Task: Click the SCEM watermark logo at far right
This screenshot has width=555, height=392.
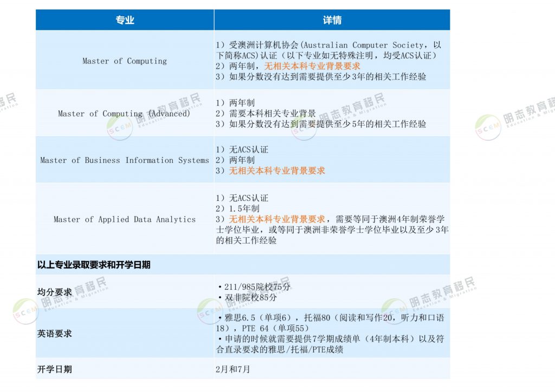Action: pyautogui.click(x=488, y=127)
